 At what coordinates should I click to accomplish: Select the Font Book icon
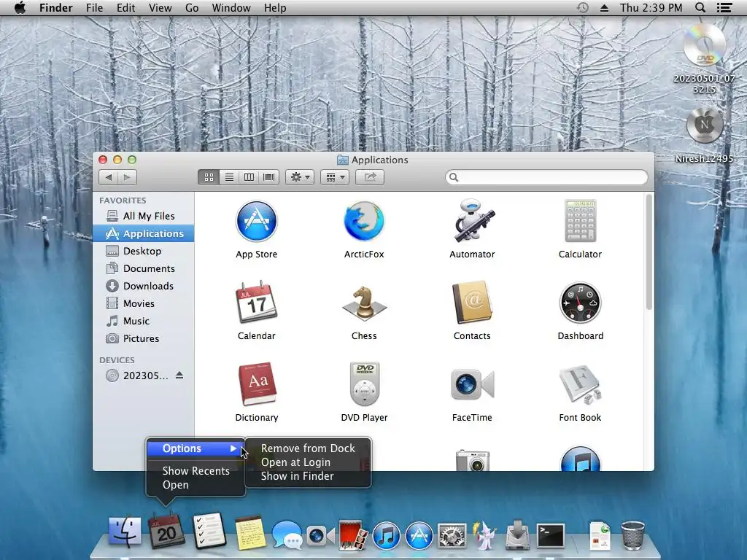point(580,384)
